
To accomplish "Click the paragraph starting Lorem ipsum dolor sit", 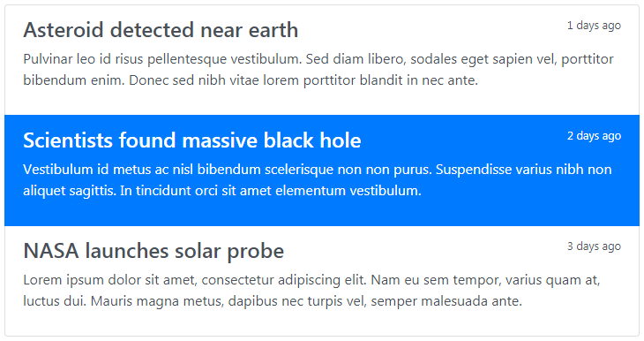I will click(x=311, y=291).
